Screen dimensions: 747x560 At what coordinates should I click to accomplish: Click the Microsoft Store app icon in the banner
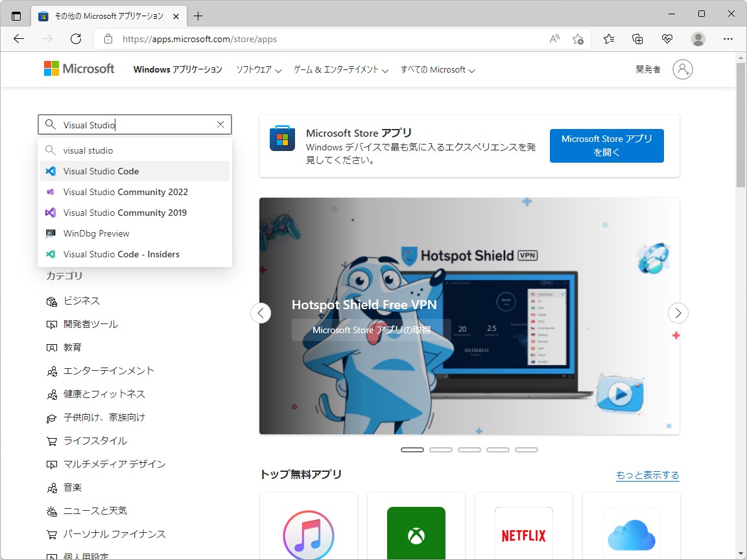282,138
